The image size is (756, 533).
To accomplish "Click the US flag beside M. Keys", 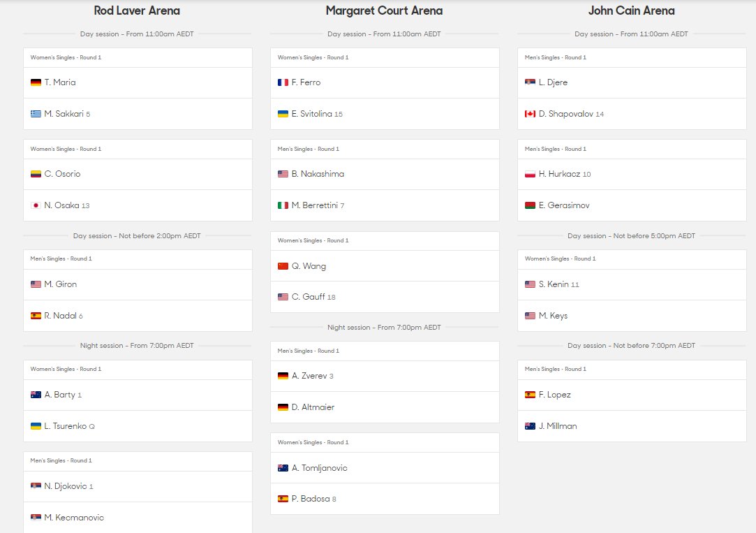I will (530, 316).
